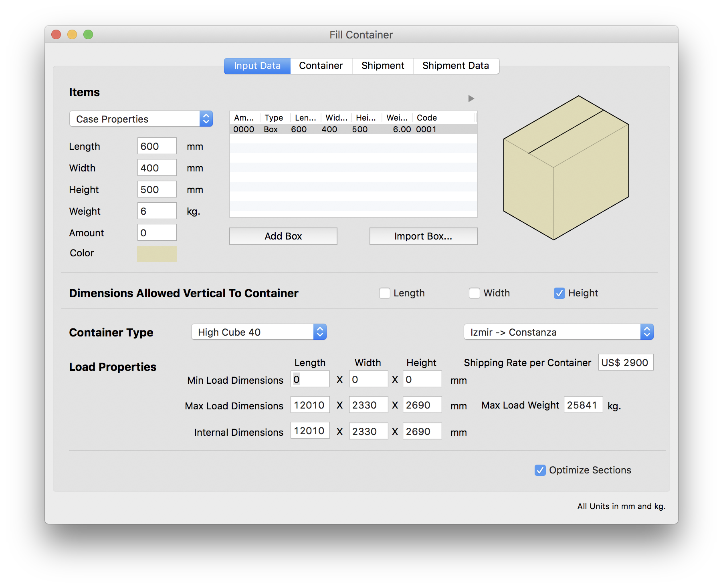Click the Internal Dimensions width field 2330
Viewport: 723px width, 588px height.
pyautogui.click(x=369, y=431)
